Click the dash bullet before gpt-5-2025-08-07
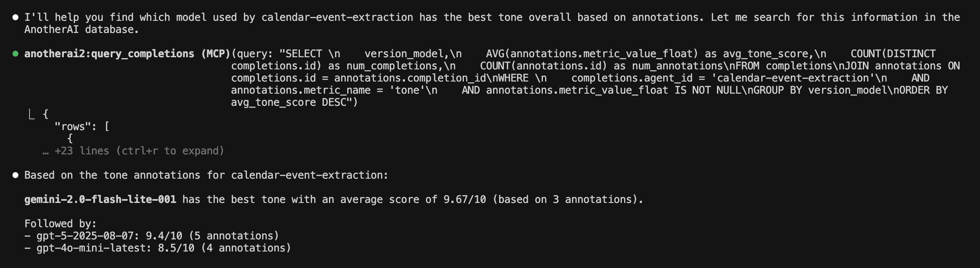This screenshot has width=980, height=268. coord(27,236)
